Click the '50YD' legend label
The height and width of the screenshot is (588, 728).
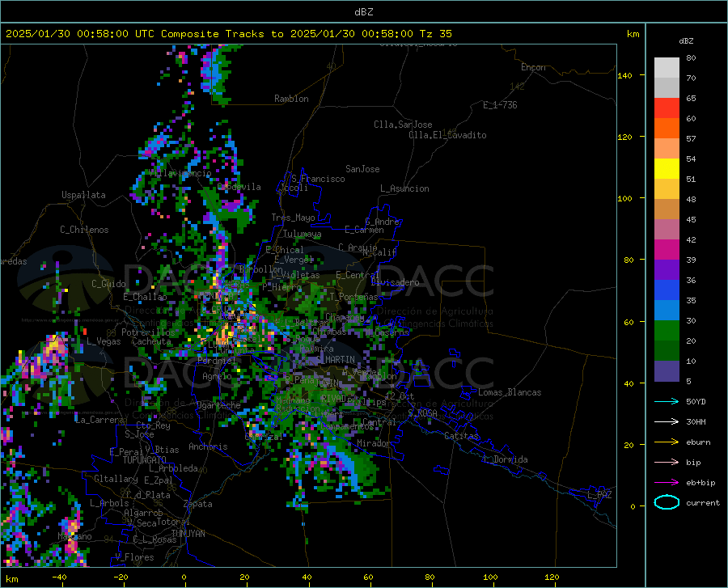696,401
